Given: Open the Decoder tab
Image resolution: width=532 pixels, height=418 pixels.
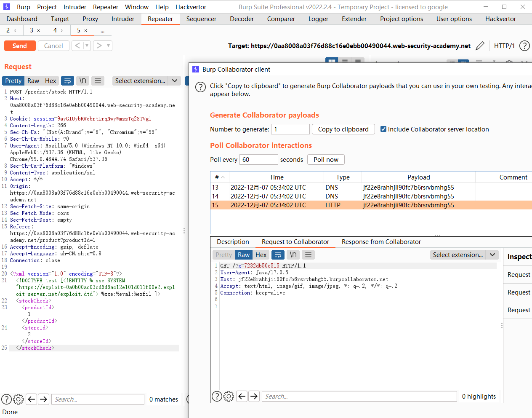Looking at the screenshot, I should tap(242, 19).
